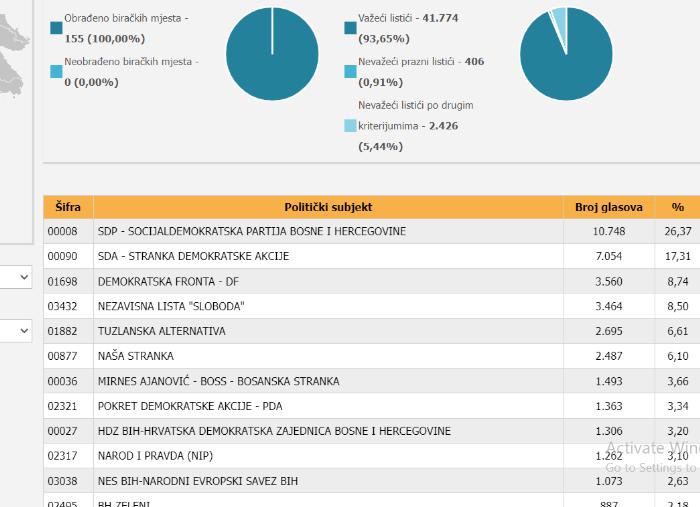The height and width of the screenshot is (507, 700).
Task: Select the Naša stranka row
Action: click(x=371, y=356)
